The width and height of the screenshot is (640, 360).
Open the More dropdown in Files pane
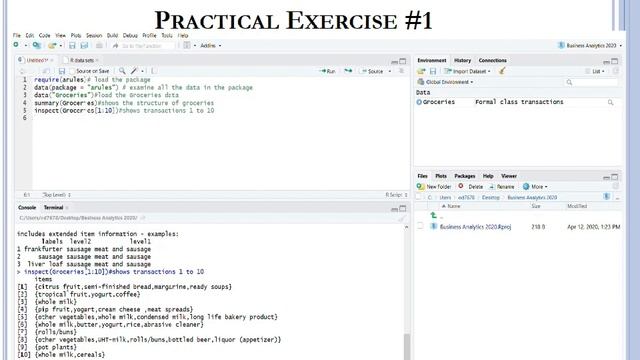[x=535, y=187]
